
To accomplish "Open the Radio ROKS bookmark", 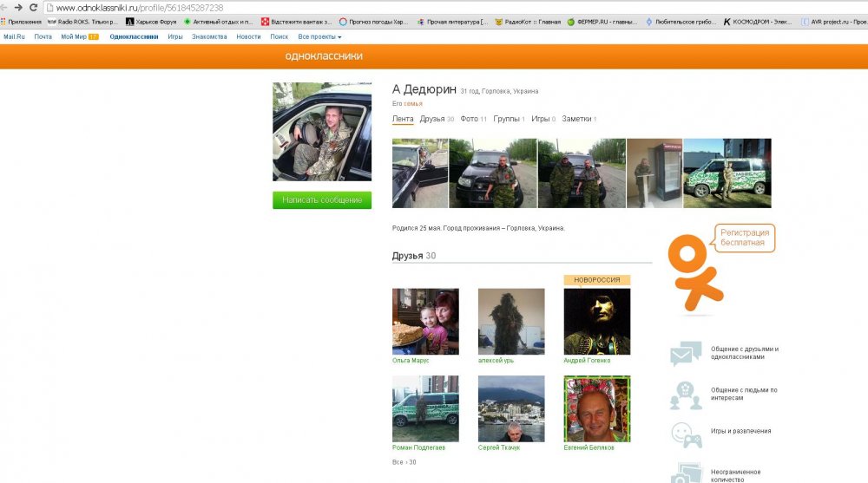I will tap(83, 23).
